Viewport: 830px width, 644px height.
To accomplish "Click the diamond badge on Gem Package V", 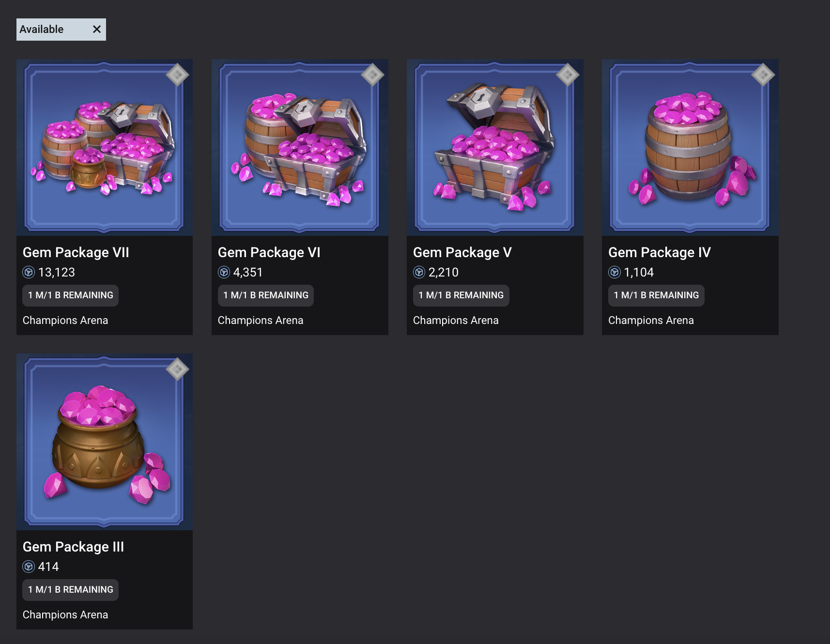I will coord(568,75).
